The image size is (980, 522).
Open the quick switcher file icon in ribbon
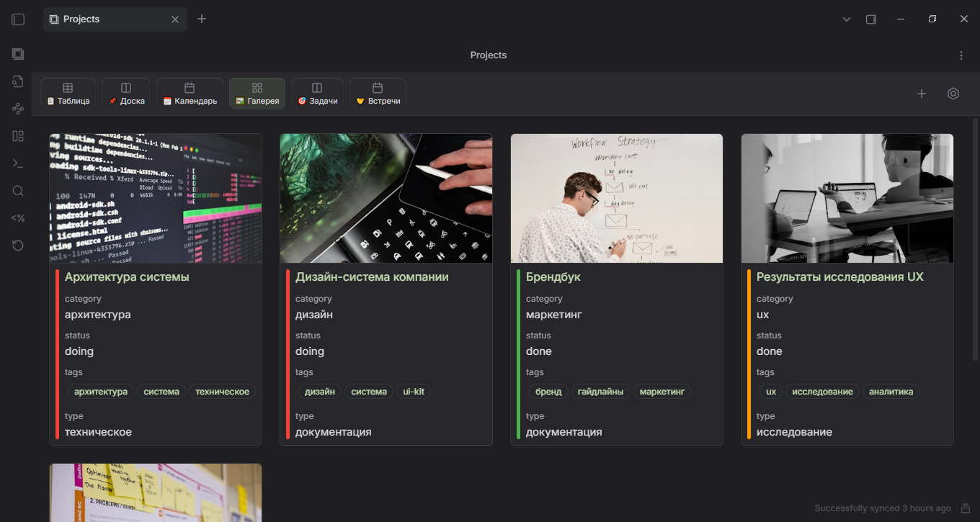18,81
